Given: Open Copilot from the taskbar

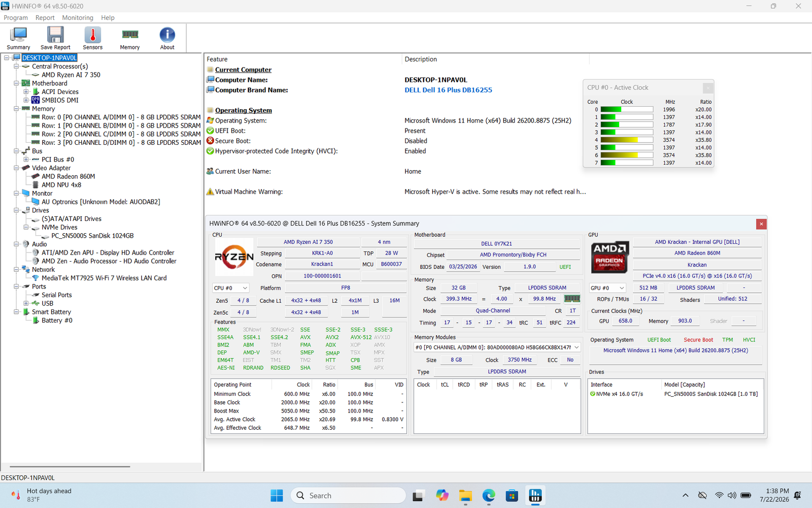Looking at the screenshot, I should coord(442,496).
